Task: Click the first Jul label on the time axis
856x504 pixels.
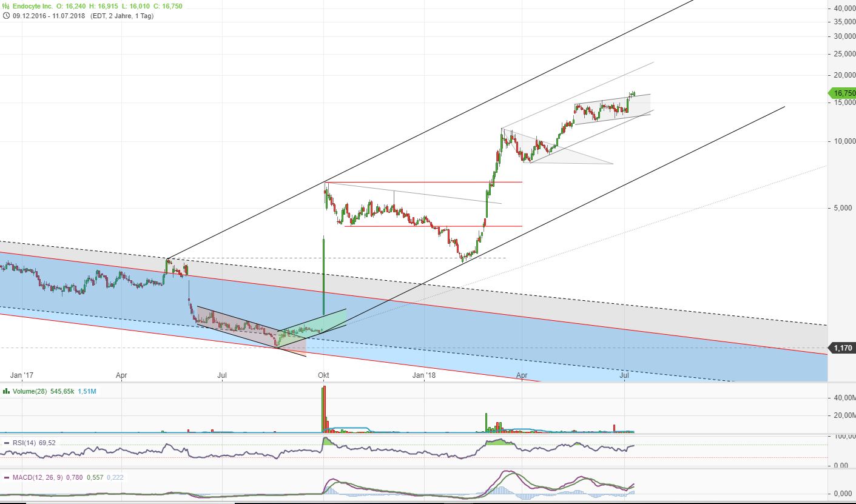Action: [223, 376]
